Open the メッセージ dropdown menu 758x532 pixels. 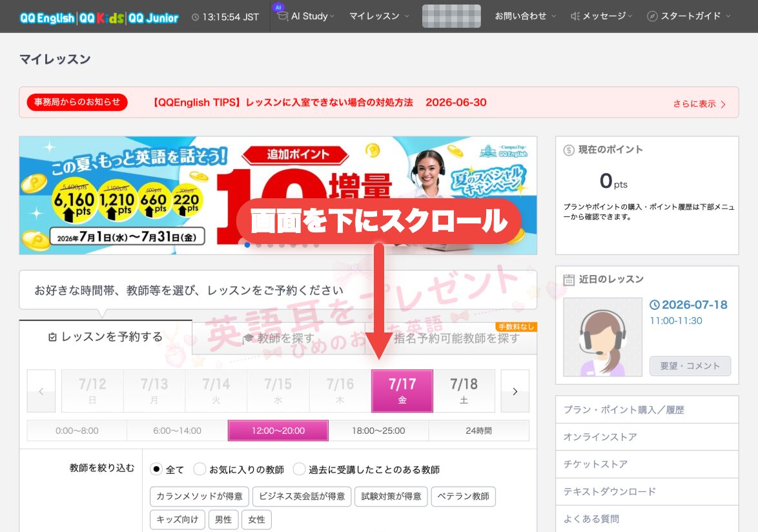pos(602,16)
